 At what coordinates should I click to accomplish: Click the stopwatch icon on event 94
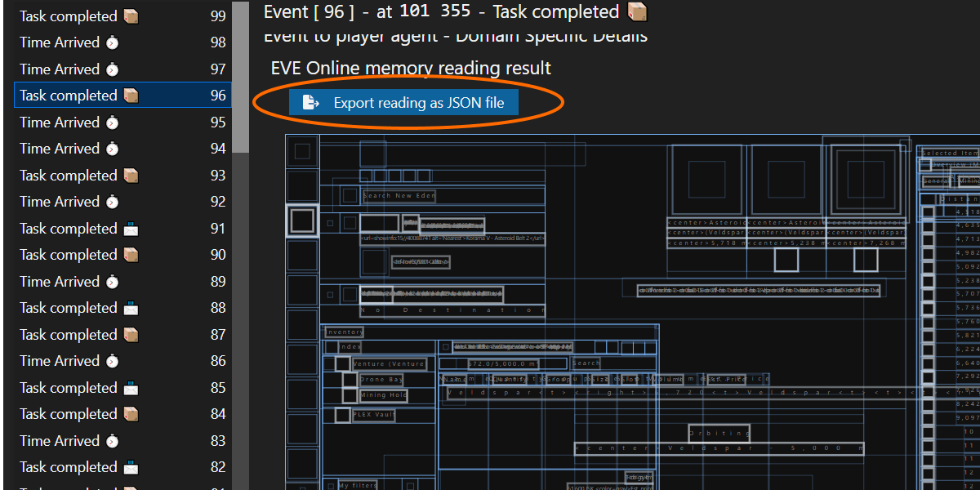click(113, 149)
